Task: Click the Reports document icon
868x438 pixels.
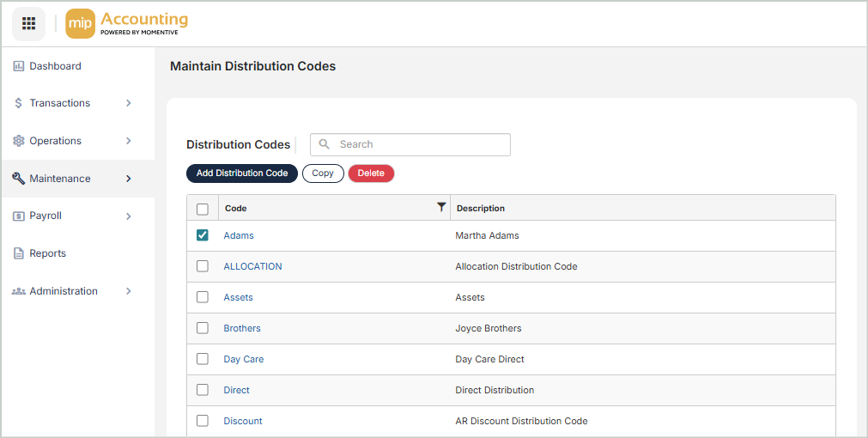Action: point(19,253)
